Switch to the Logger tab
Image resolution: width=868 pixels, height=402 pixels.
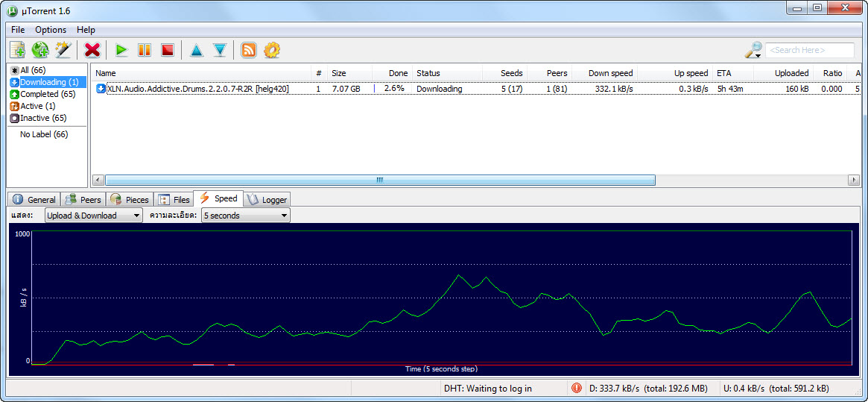point(267,200)
